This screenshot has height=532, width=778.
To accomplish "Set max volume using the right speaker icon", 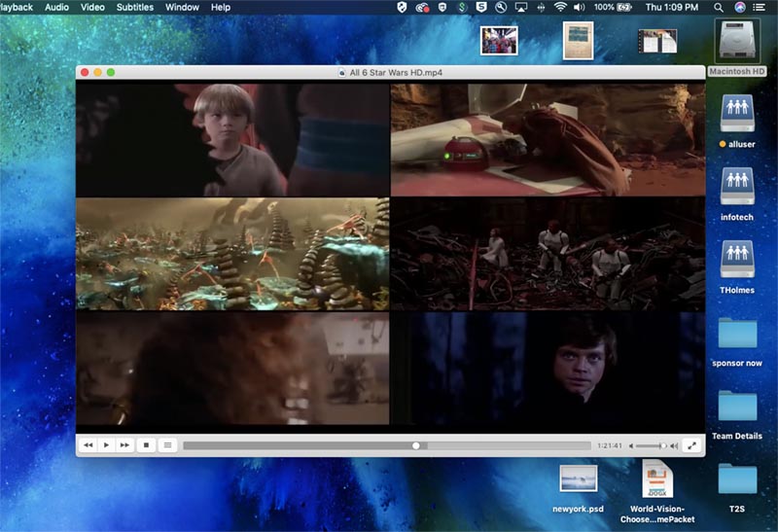I will coord(674,445).
